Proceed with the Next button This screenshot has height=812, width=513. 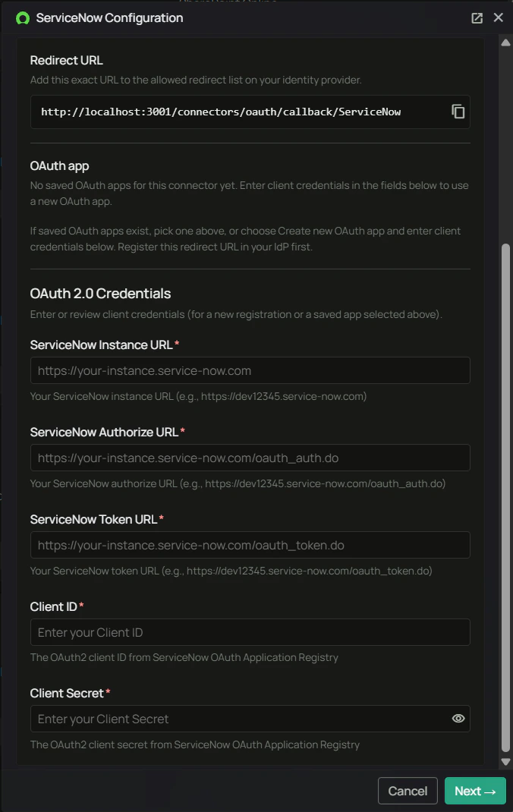click(475, 791)
